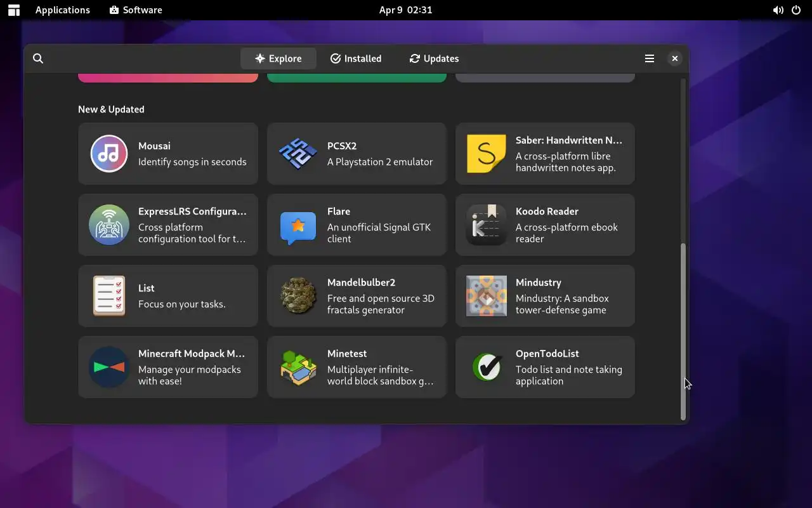Click the green category banner

[357, 77]
